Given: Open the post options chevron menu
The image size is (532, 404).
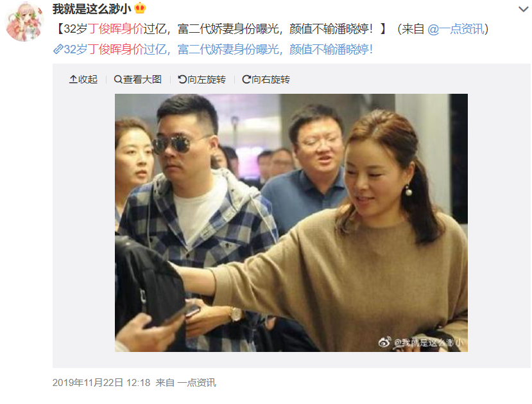Looking at the screenshot, I should click(524, 9).
